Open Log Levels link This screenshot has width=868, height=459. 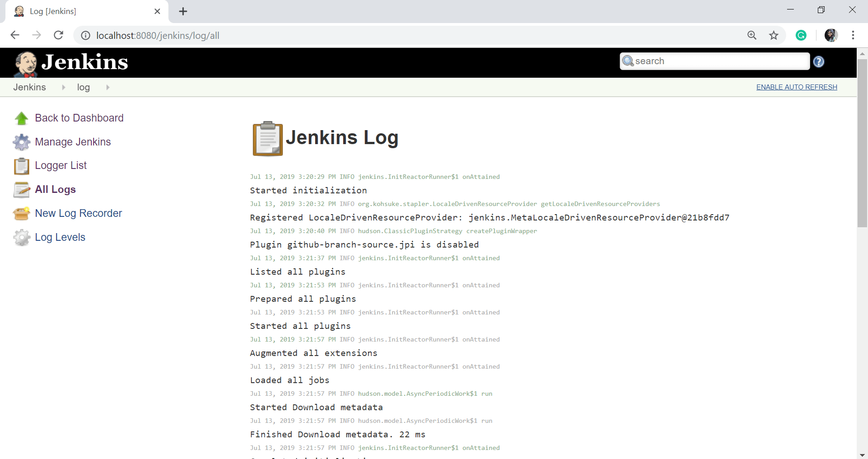(x=60, y=237)
